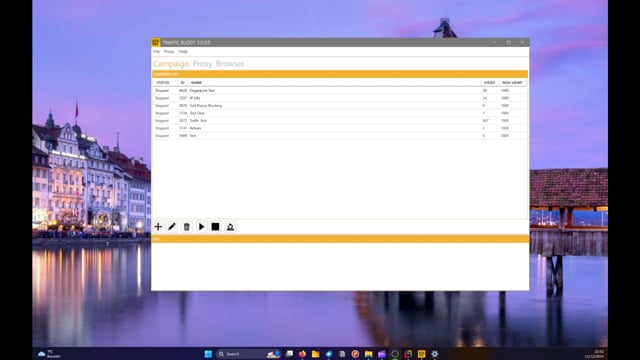Stop campaign with the square stop button
The height and width of the screenshot is (360, 640).
click(x=216, y=227)
